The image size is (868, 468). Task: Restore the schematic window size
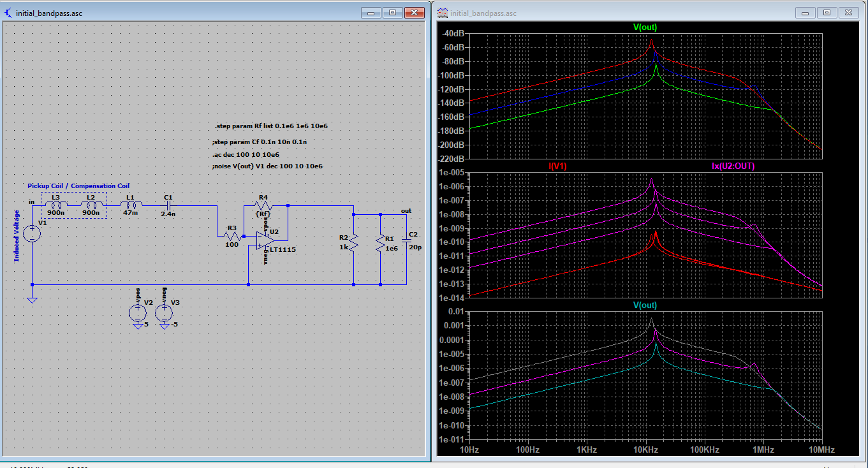pos(392,12)
